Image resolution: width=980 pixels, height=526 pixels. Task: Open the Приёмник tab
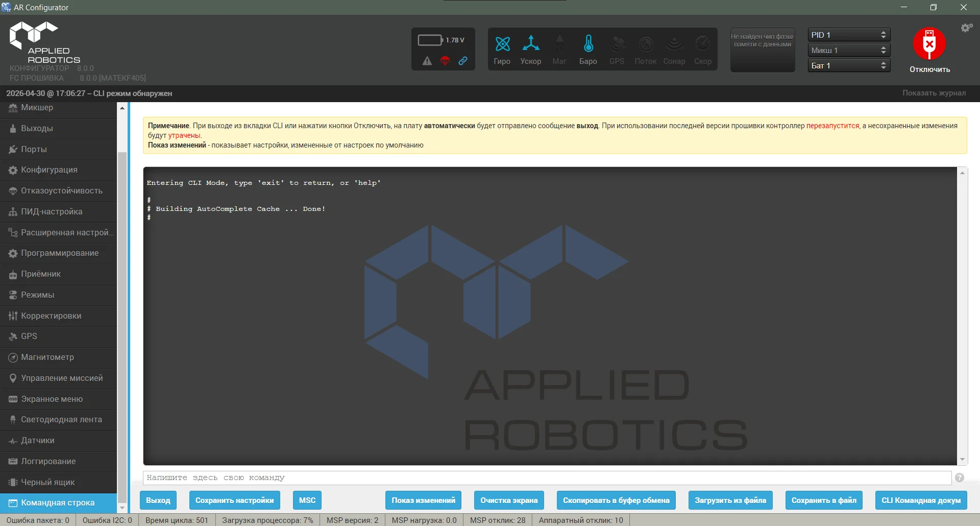tap(58, 274)
